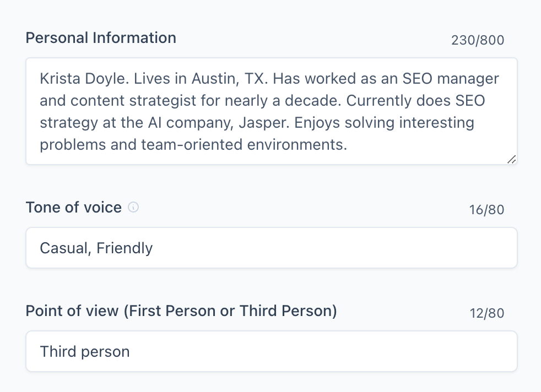Click the Tone of voice label
Viewport: 541px width, 392px height.
coord(73,207)
